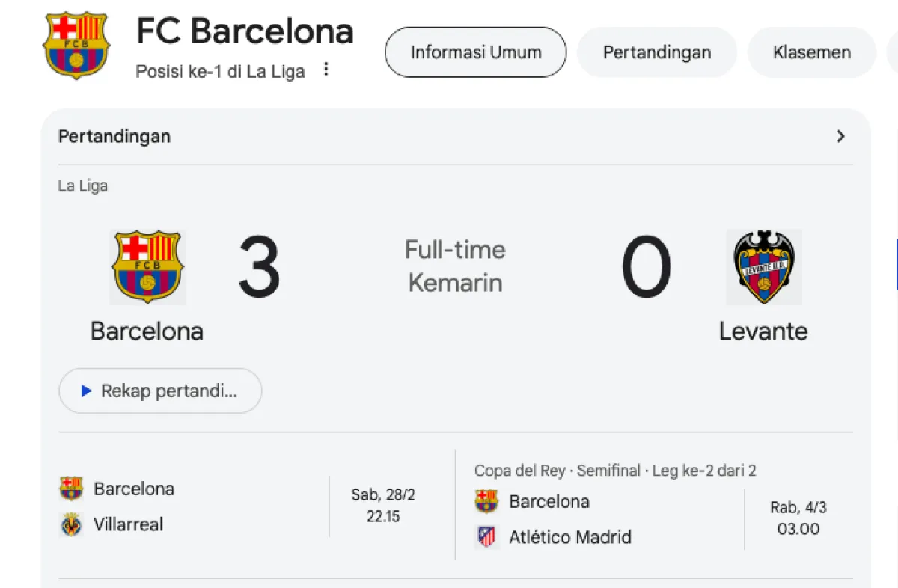Click small Barcelona crest beside Villarreal fixture
The height and width of the screenshot is (588, 898).
71,489
